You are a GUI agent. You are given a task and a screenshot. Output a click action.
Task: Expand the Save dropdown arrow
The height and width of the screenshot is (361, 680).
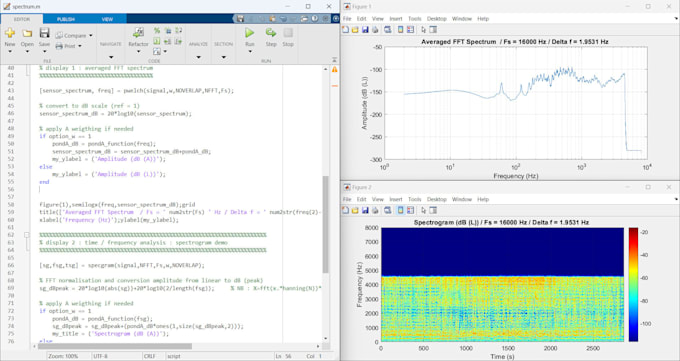pos(44,52)
